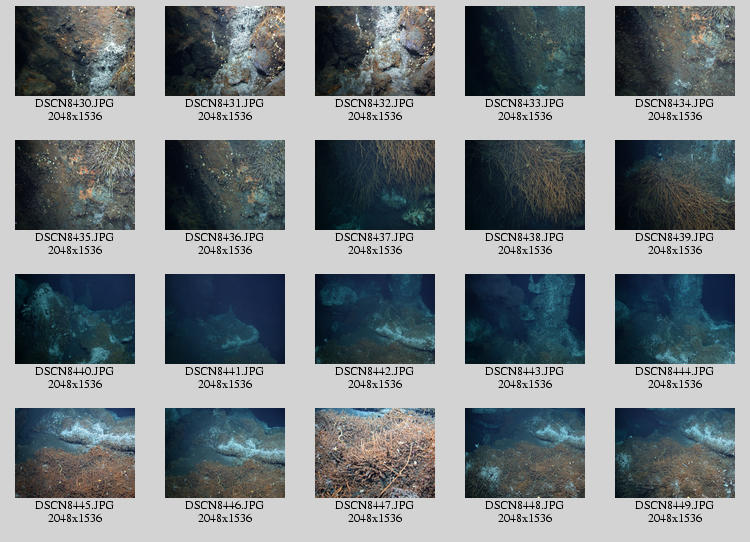Click the DSCN8448.JPG thumbnail
The width and height of the screenshot is (750, 542).
[x=524, y=453]
